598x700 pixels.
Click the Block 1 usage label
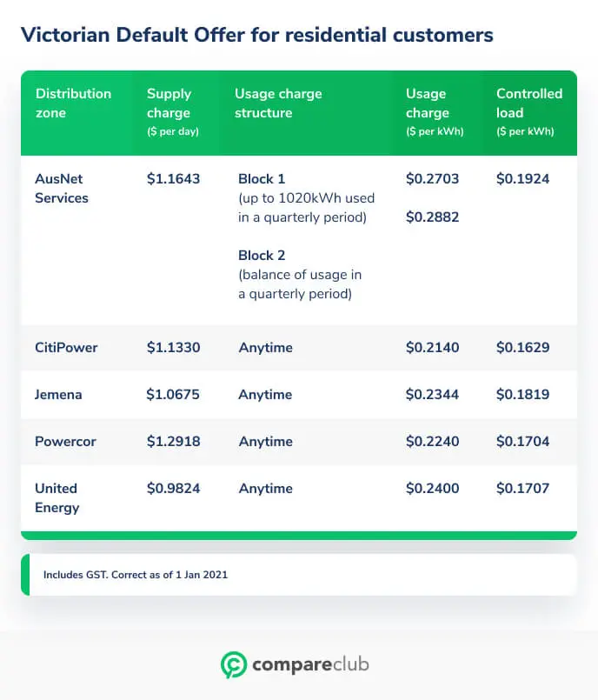[x=262, y=179]
